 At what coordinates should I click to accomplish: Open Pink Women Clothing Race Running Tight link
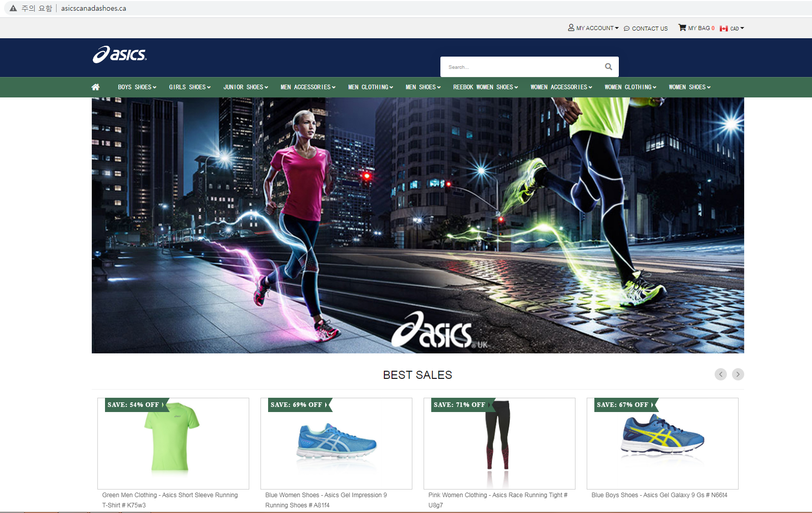pyautogui.click(x=497, y=500)
